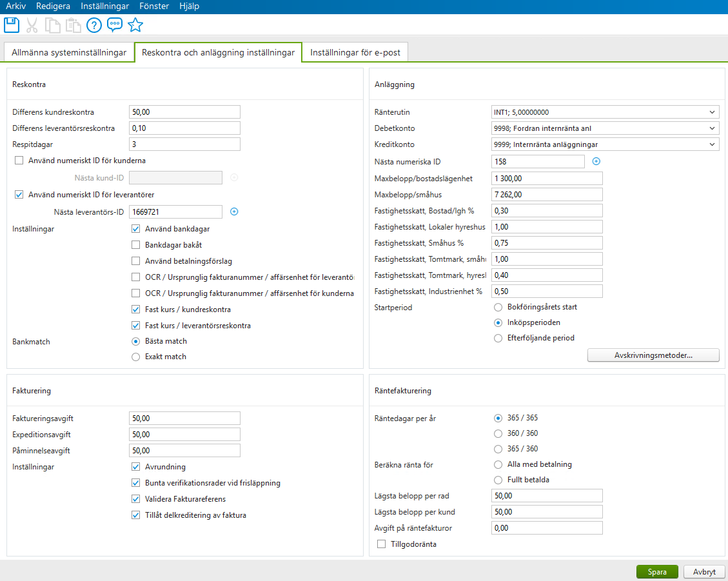Click the Copy toolbar icon
Image resolution: width=728 pixels, height=581 pixels.
tap(53, 25)
